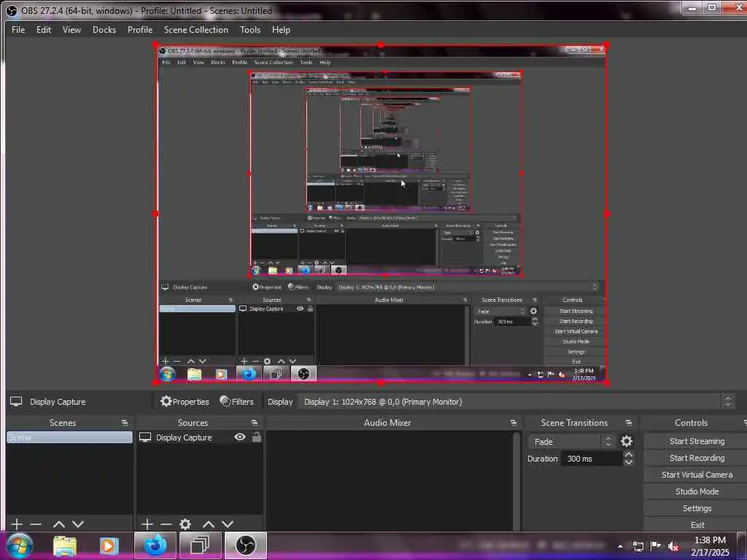Click the Action Center flag icon

tap(656, 546)
